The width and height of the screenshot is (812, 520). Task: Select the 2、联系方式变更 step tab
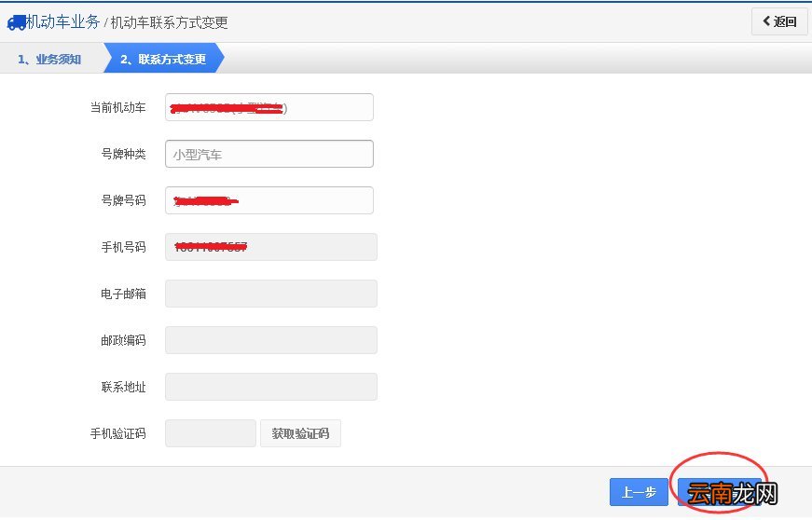click(x=164, y=59)
